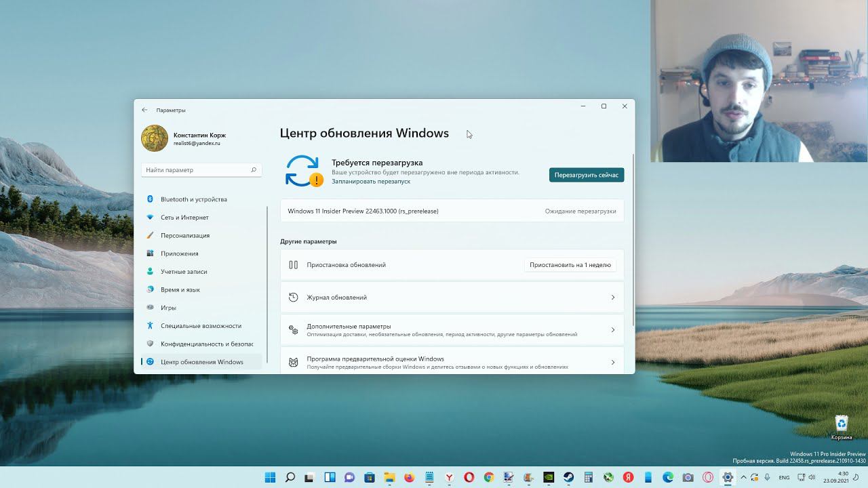Open File Explorer from the taskbar
The width and height of the screenshot is (868, 488).
pos(389,477)
